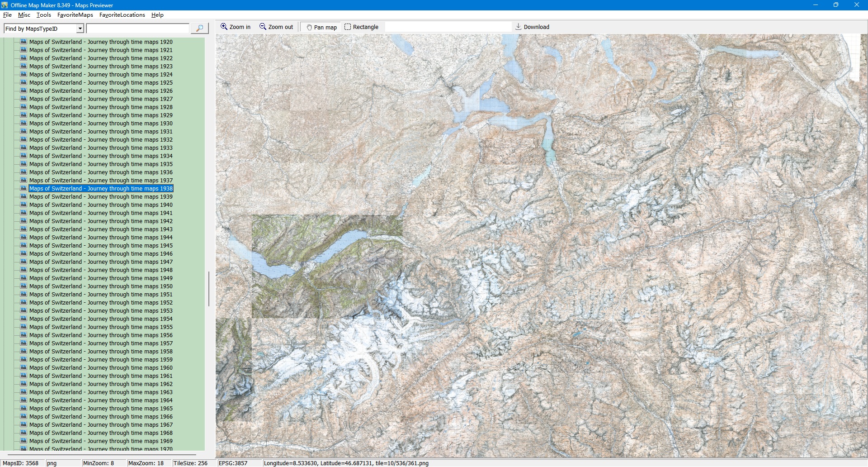Click the Download arrow icon

518,27
